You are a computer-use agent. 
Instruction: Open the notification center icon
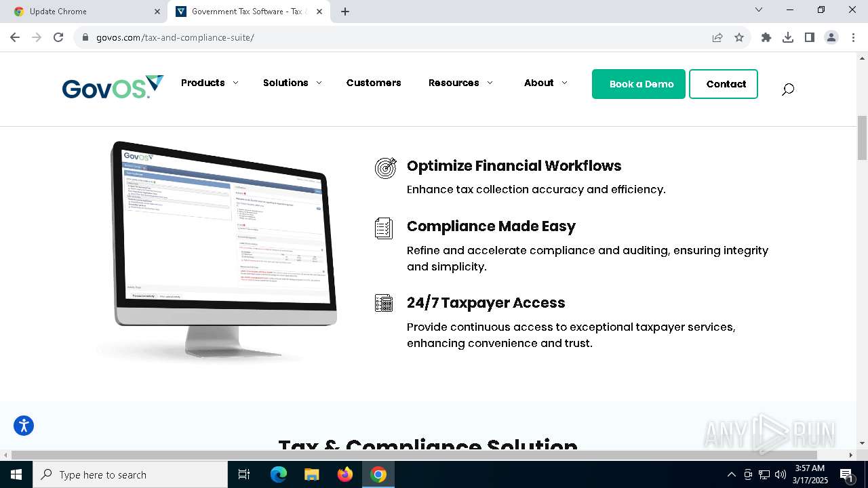[x=846, y=474]
